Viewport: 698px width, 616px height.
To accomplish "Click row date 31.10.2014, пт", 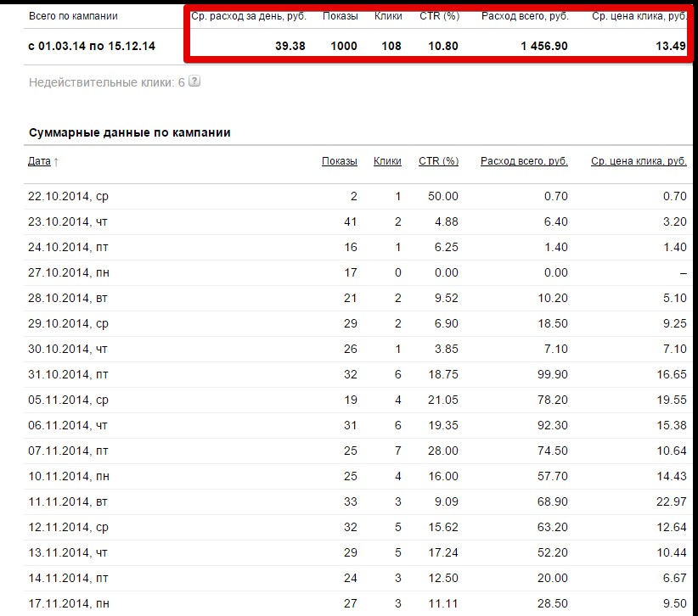I will tap(68, 374).
